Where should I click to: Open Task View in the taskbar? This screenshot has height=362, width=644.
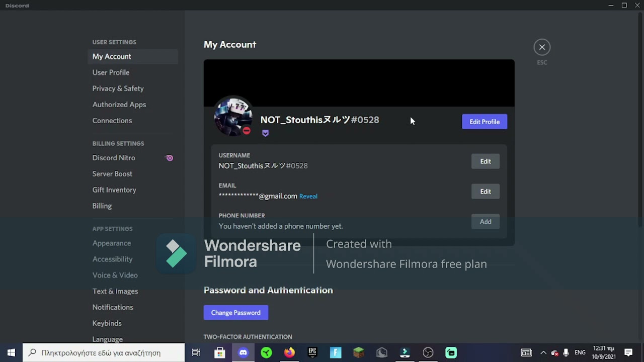[196, 353]
